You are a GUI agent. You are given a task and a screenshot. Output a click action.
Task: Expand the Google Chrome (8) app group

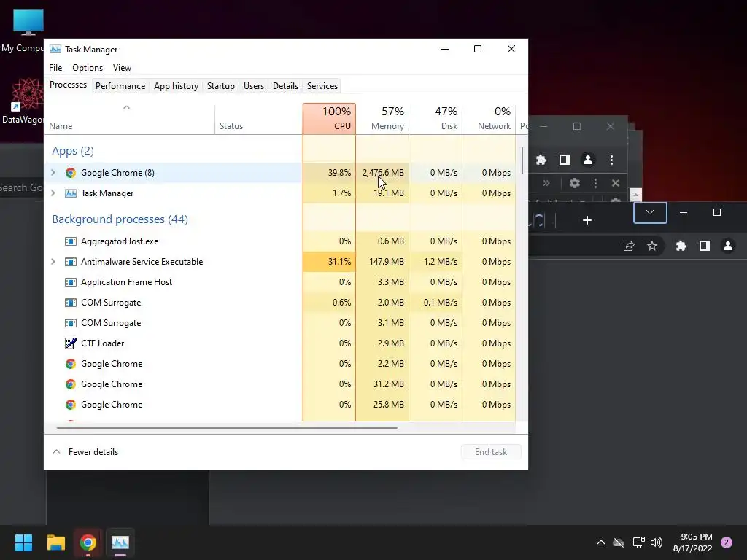pos(53,172)
